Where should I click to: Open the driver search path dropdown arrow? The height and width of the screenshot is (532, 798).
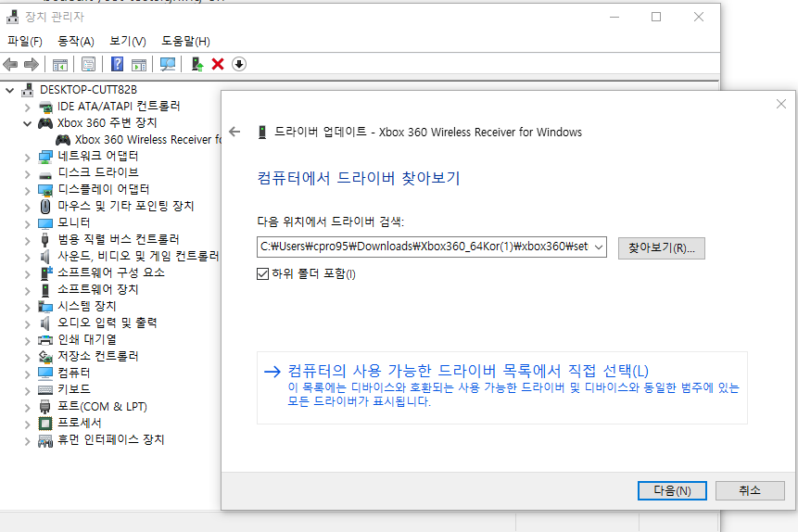point(599,247)
